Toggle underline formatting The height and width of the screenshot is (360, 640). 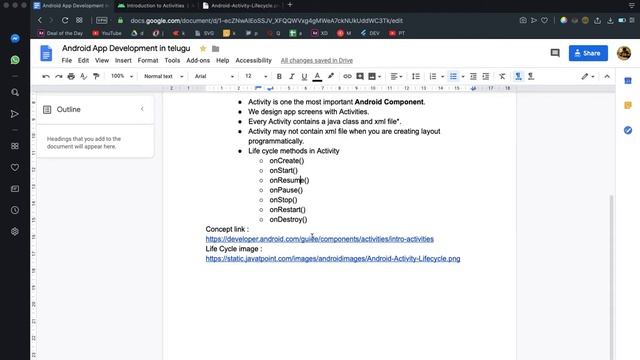tap(304, 76)
